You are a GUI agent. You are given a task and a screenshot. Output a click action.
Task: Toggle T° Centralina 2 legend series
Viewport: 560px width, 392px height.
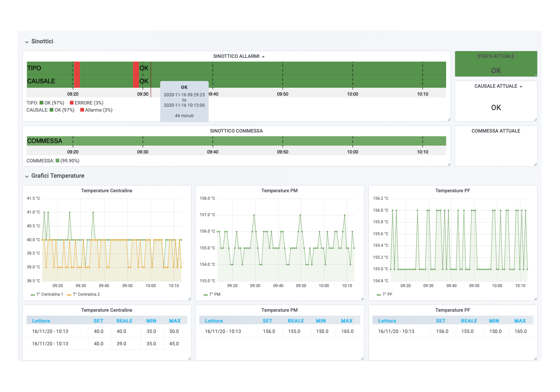click(86, 295)
